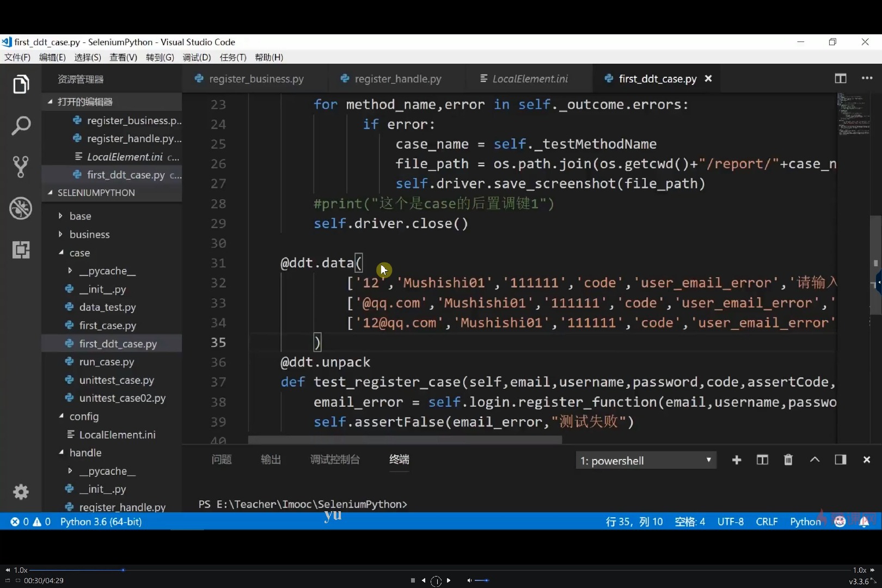Open the 编辑(E) menu
Image resolution: width=882 pixels, height=588 pixels.
tap(52, 57)
